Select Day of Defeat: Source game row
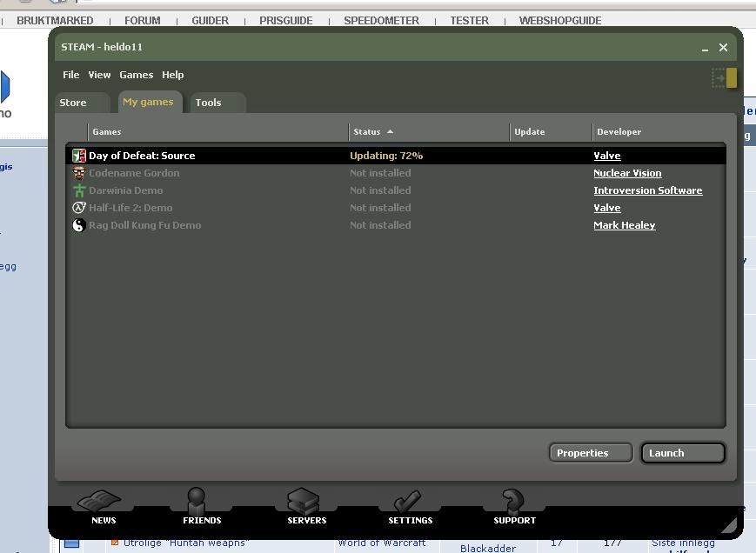This screenshot has width=756, height=553. click(397, 156)
